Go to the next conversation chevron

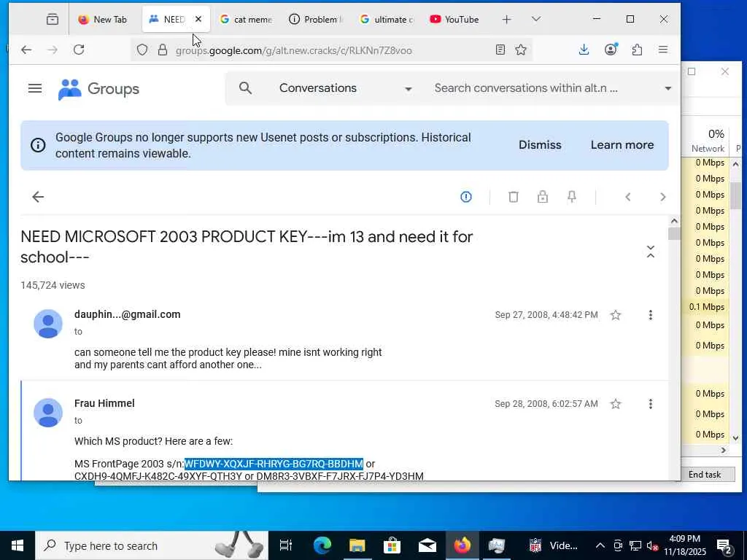click(662, 197)
